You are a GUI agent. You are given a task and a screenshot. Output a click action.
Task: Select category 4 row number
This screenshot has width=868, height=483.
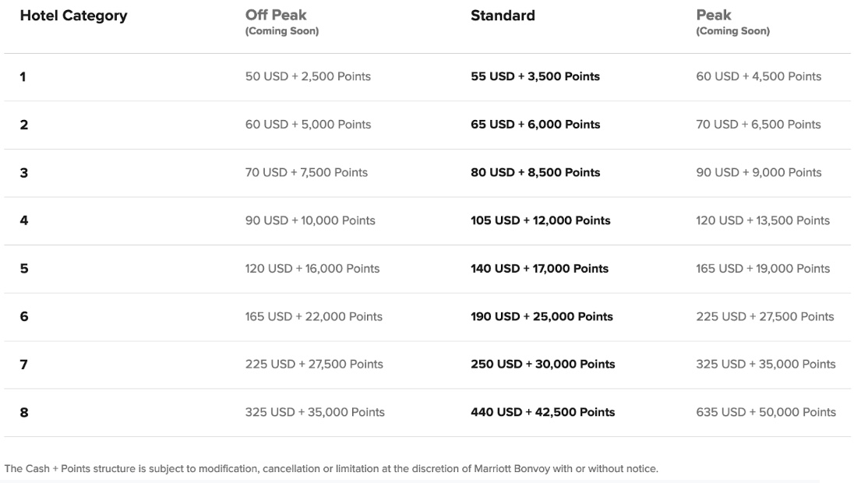click(24, 220)
